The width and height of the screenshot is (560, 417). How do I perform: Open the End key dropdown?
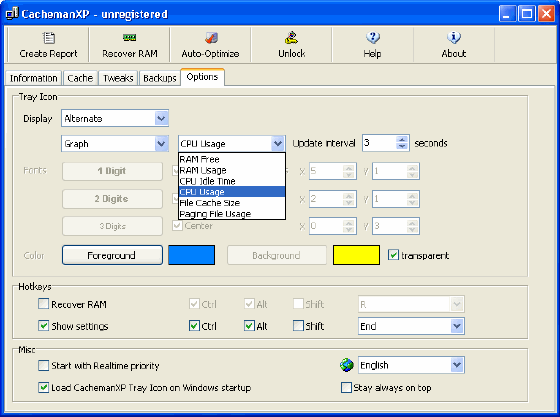457,326
